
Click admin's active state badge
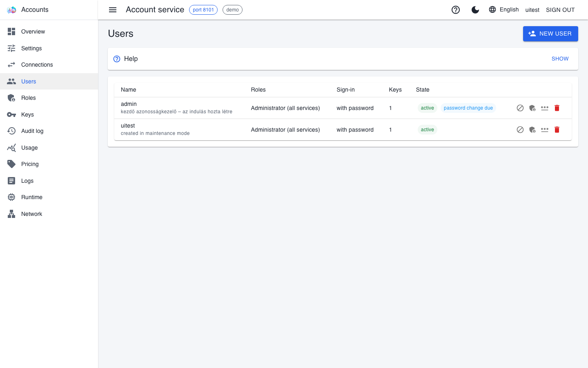(427, 108)
